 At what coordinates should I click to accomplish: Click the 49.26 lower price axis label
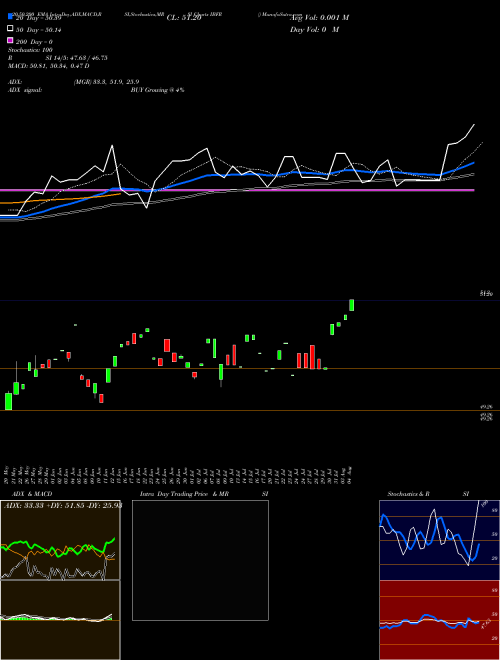click(487, 407)
